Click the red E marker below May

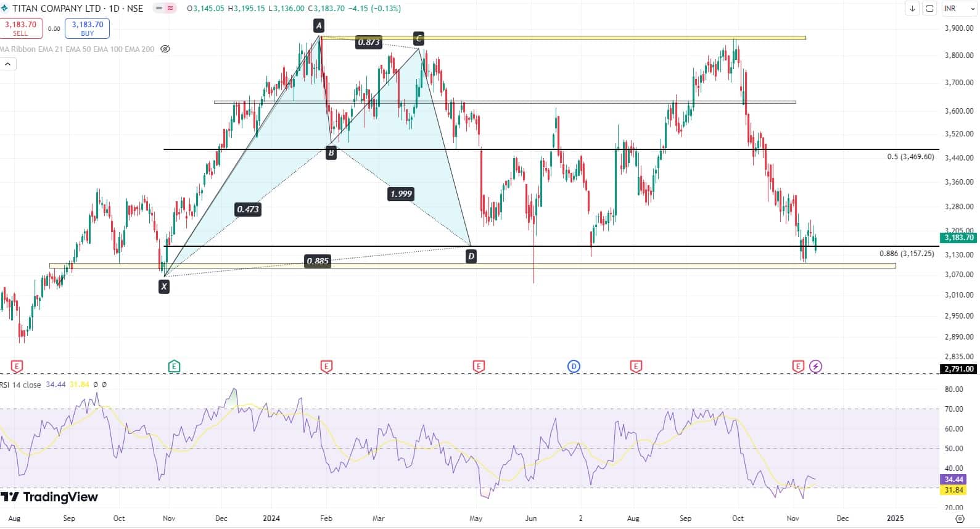tap(478, 367)
